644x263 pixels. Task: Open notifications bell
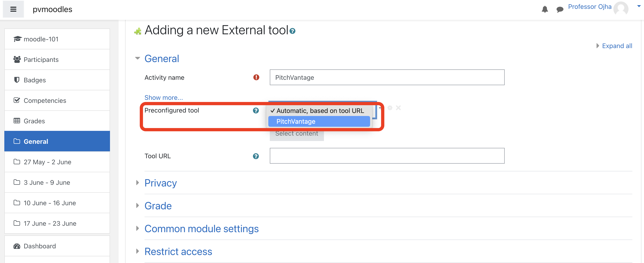545,9
